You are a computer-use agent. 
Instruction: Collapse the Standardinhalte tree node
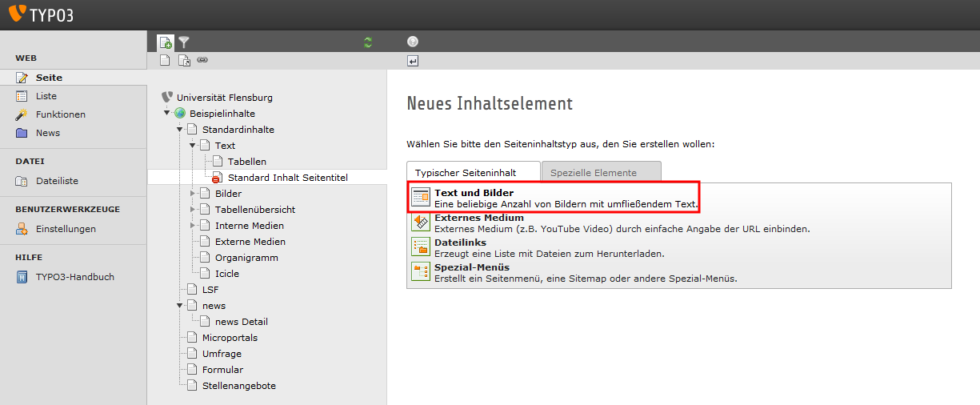[x=180, y=130]
